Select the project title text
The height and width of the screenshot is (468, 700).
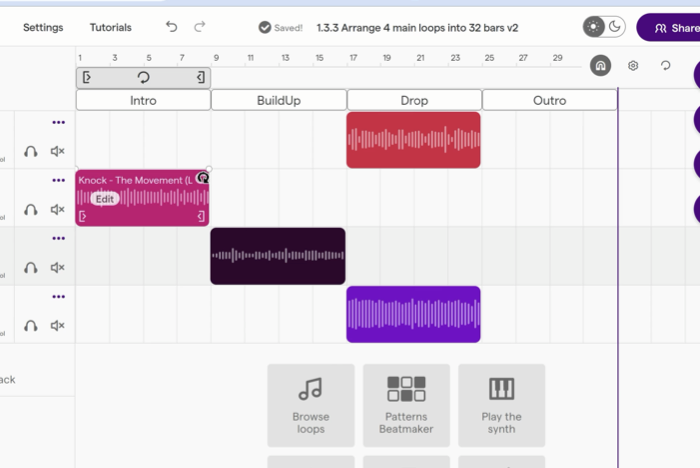(417, 28)
